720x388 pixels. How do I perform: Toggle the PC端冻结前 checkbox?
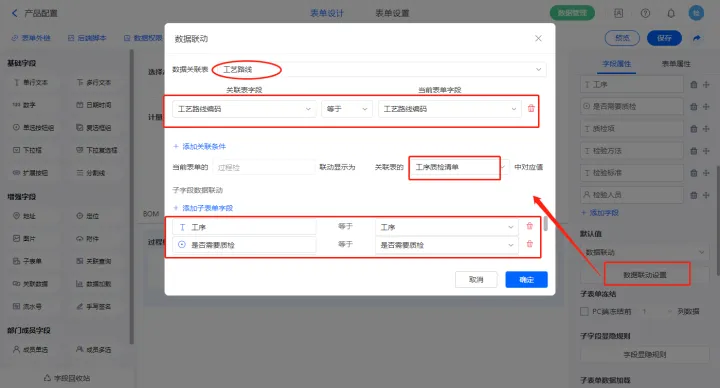[584, 311]
